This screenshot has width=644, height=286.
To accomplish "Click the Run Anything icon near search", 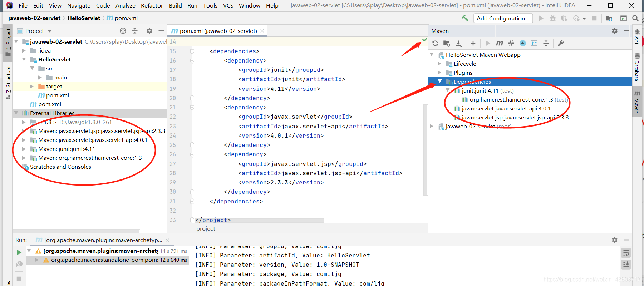I will pyautogui.click(x=624, y=18).
